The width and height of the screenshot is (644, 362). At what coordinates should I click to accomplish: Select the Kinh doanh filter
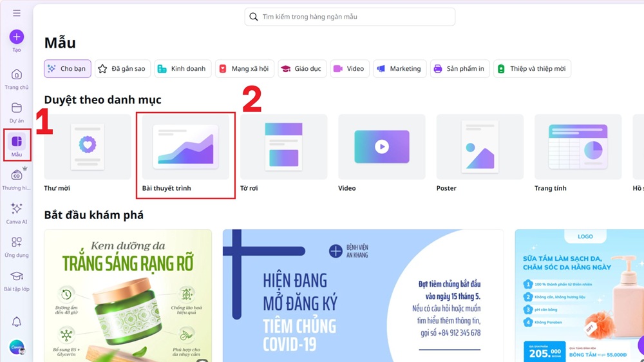(182, 69)
